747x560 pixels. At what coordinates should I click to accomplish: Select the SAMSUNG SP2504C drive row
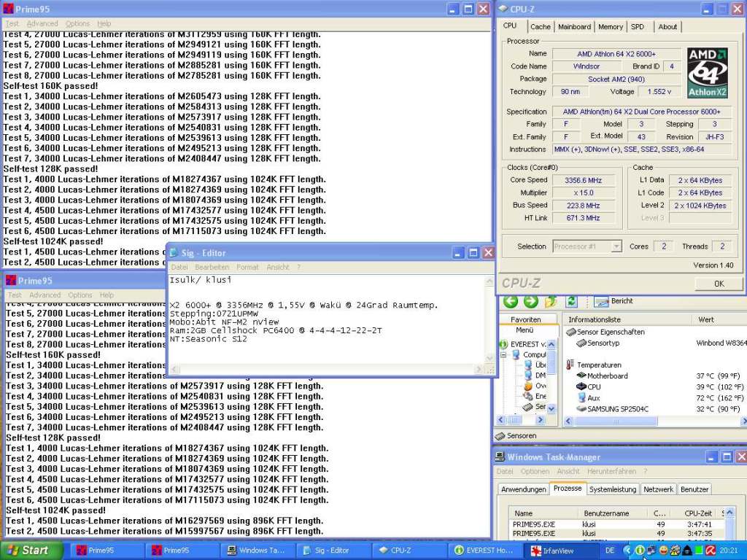[613, 408]
